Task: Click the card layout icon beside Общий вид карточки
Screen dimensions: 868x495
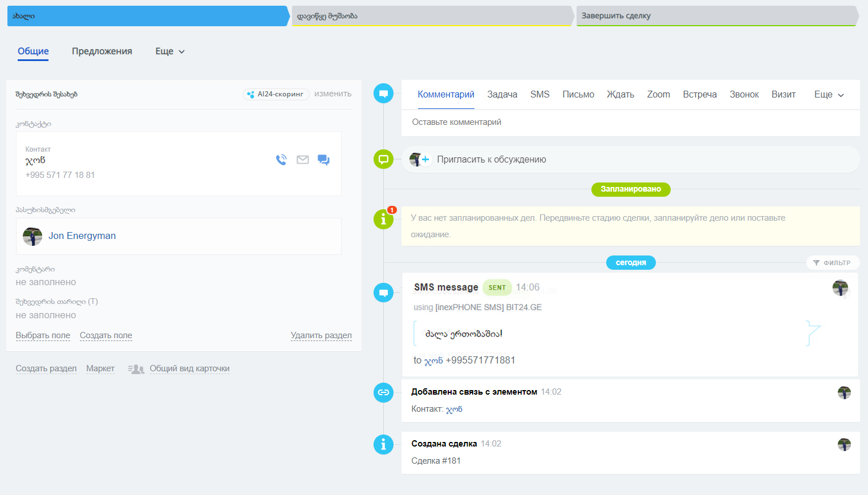Action: point(136,369)
